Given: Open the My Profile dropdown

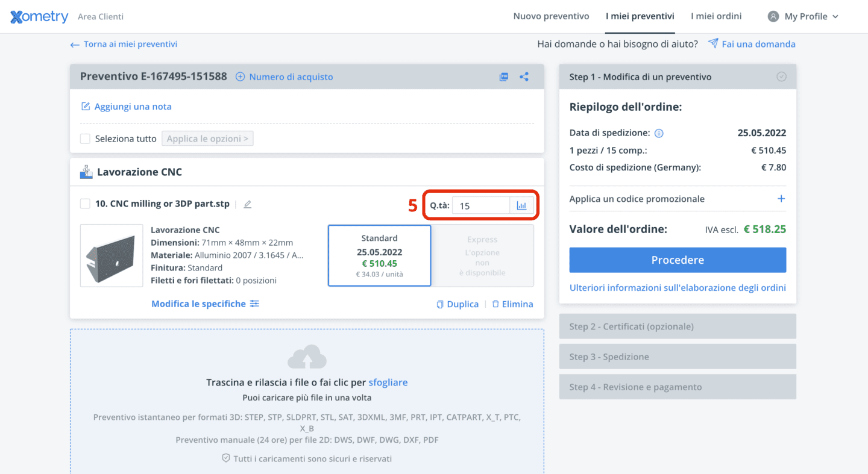Looking at the screenshot, I should pos(803,16).
